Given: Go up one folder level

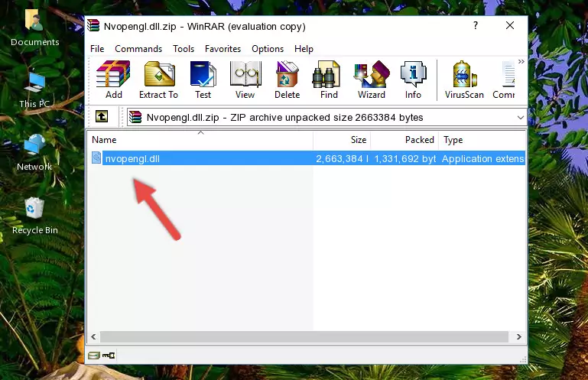Looking at the screenshot, I should click(102, 117).
